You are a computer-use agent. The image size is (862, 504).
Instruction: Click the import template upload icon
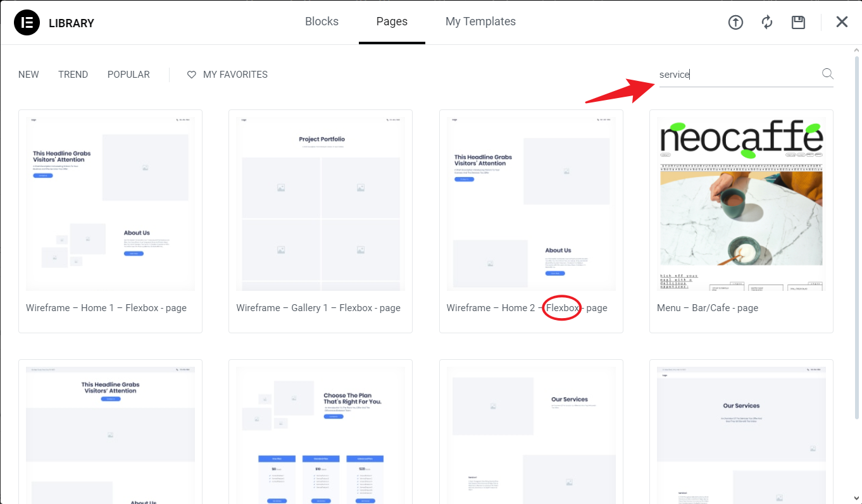(735, 22)
